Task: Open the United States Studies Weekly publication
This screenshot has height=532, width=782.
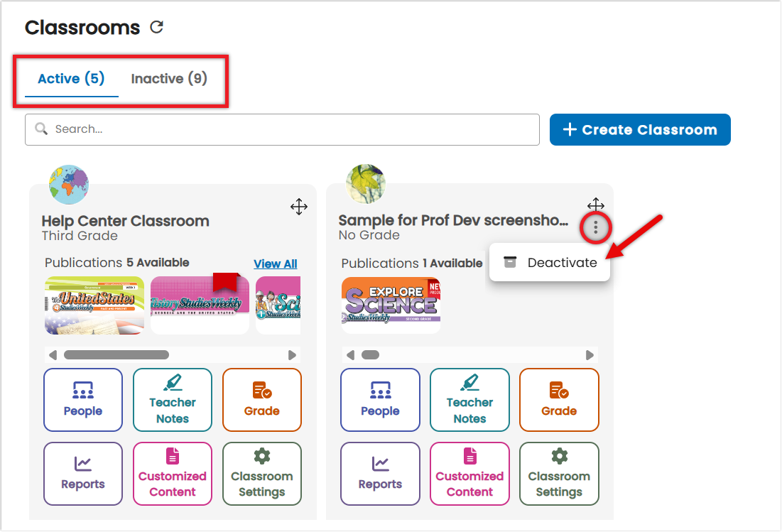Action: point(94,305)
